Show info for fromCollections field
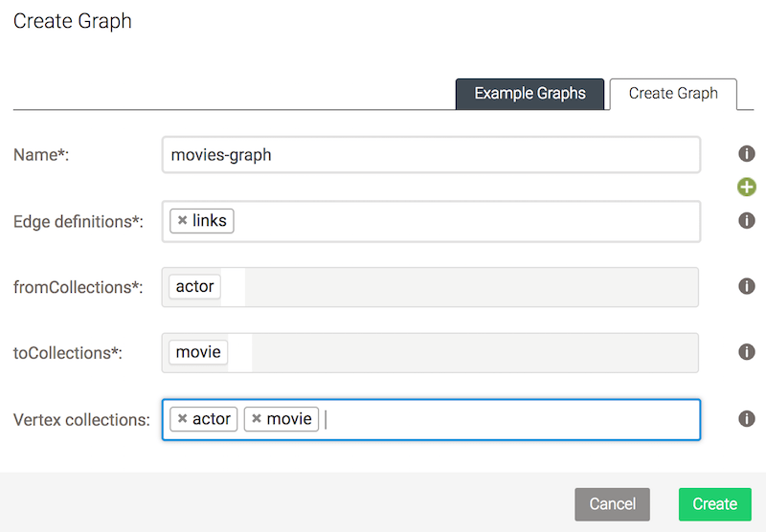Screen dimensions: 766x532 pos(747,286)
